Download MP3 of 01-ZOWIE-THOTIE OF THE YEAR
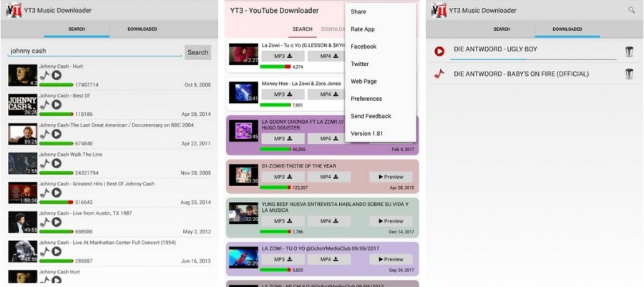Viewport: 644px width, 287px height. pos(283,177)
